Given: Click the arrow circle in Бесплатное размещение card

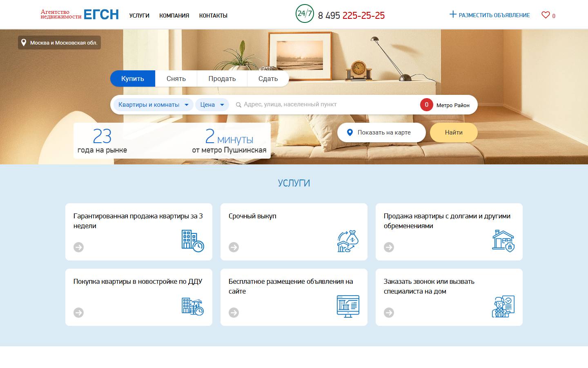Looking at the screenshot, I should [x=234, y=312].
